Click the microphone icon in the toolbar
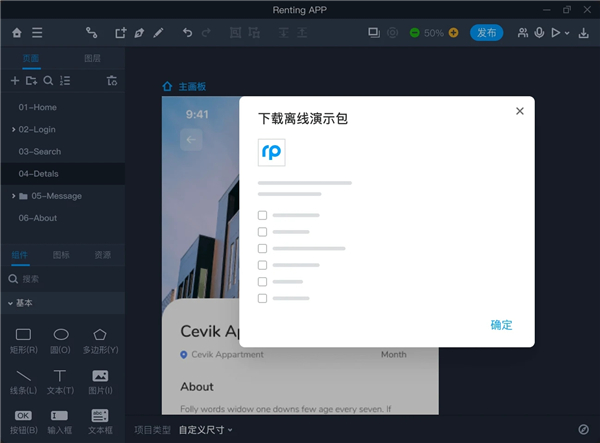The image size is (600, 443). [x=540, y=33]
